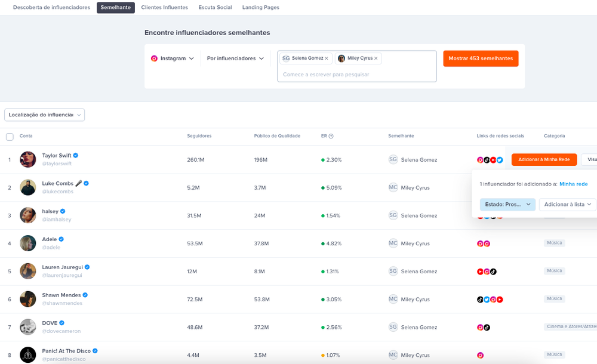
Task: Click the Semelhante column header
Action: (401, 136)
